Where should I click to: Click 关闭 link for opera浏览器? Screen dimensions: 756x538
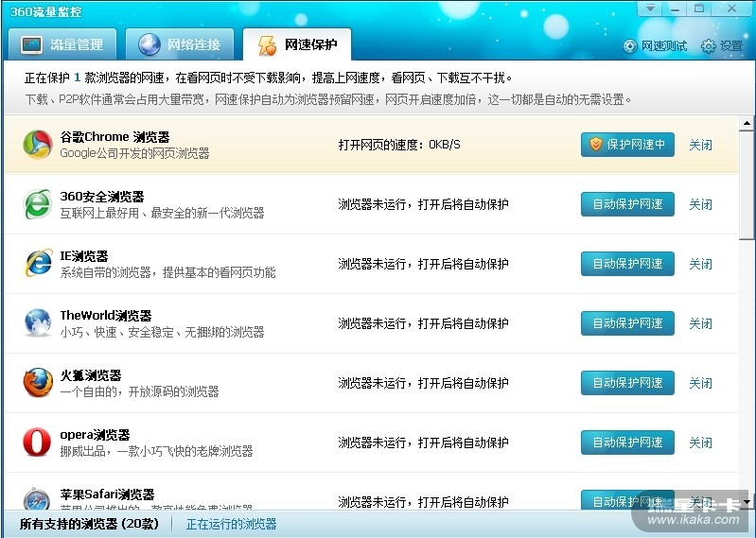click(x=700, y=443)
